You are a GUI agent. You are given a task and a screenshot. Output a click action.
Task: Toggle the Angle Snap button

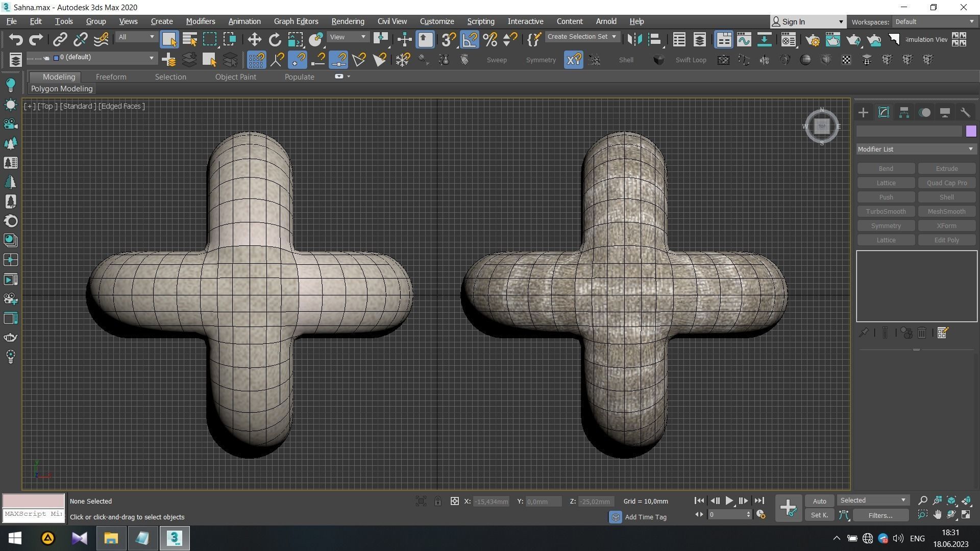(470, 40)
